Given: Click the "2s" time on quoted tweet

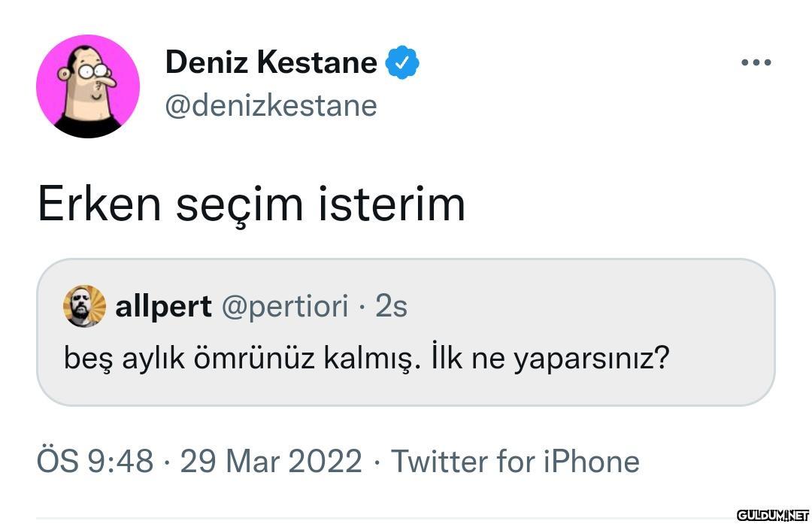Looking at the screenshot, I should pos(391,306).
